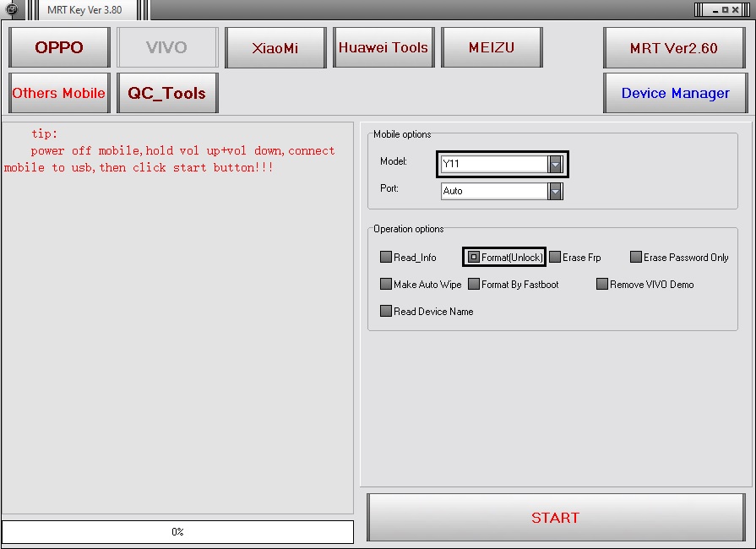Enable the Read_Info checkbox
Viewport: 756px width, 549px height.
pyautogui.click(x=386, y=257)
